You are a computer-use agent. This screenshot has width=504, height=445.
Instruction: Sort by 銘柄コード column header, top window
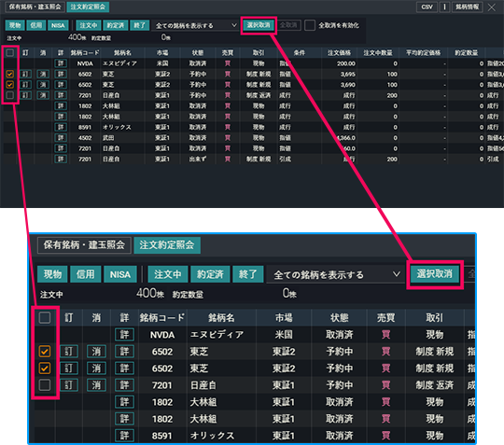(85, 52)
